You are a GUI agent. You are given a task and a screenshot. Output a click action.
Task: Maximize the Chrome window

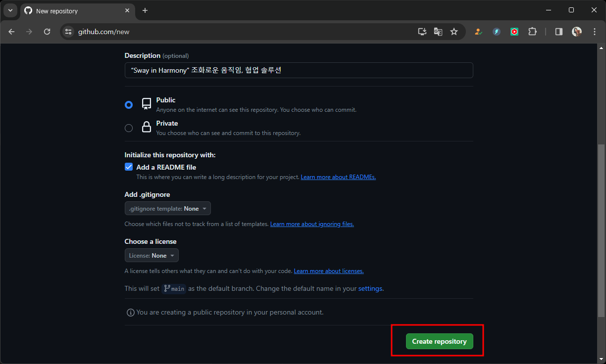(571, 10)
